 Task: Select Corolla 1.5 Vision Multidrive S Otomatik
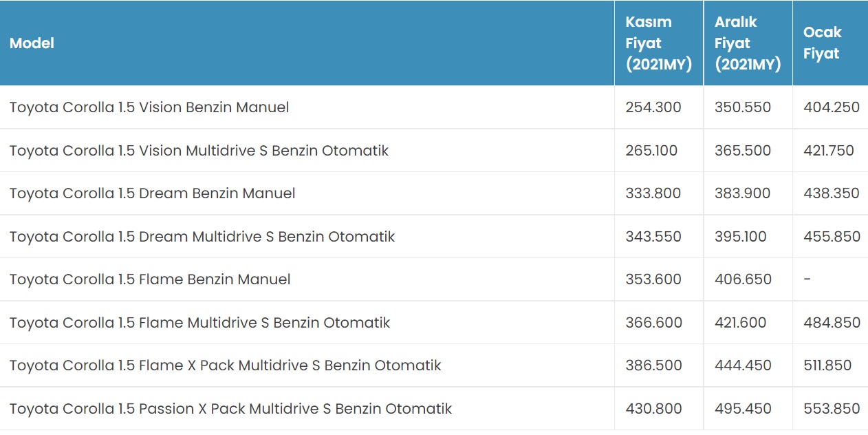(x=199, y=151)
